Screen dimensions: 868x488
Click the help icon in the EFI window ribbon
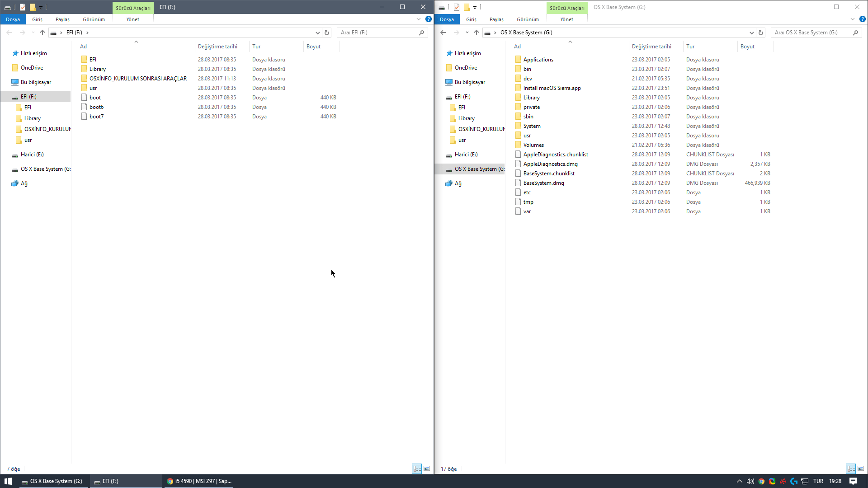tap(428, 19)
